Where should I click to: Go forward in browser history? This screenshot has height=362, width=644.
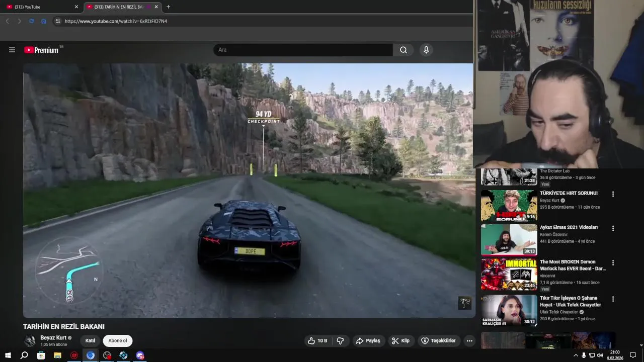tap(19, 21)
